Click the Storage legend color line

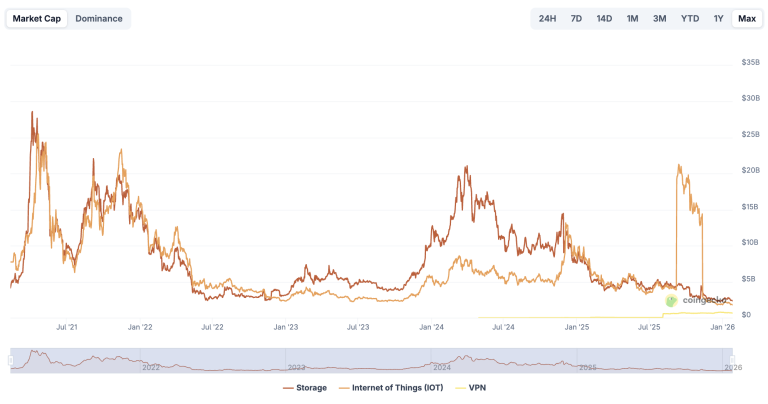pyautogui.click(x=288, y=388)
